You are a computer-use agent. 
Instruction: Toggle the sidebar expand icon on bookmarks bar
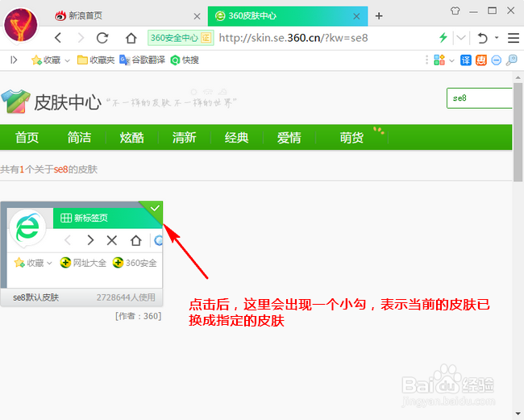(x=14, y=60)
